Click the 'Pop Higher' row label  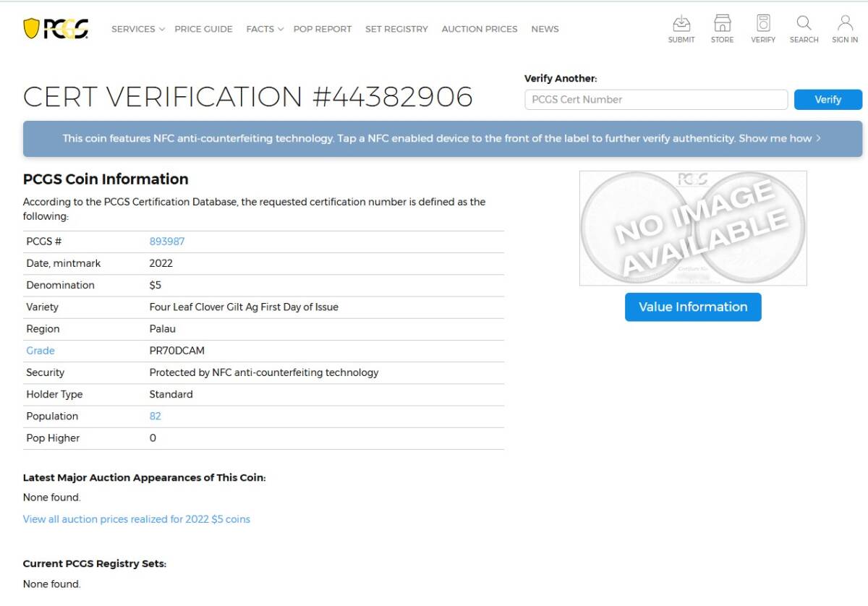(53, 438)
